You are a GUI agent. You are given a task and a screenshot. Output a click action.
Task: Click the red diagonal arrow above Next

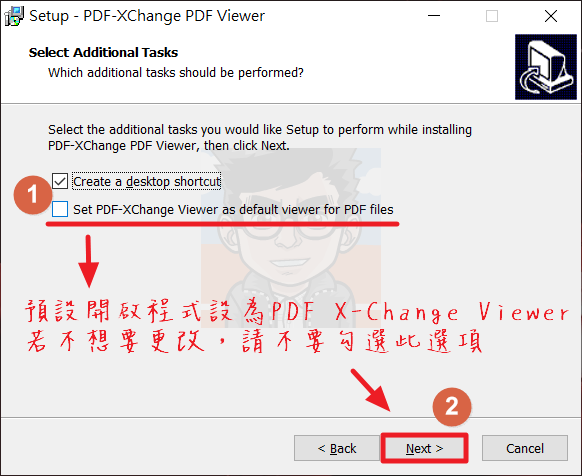(371, 390)
